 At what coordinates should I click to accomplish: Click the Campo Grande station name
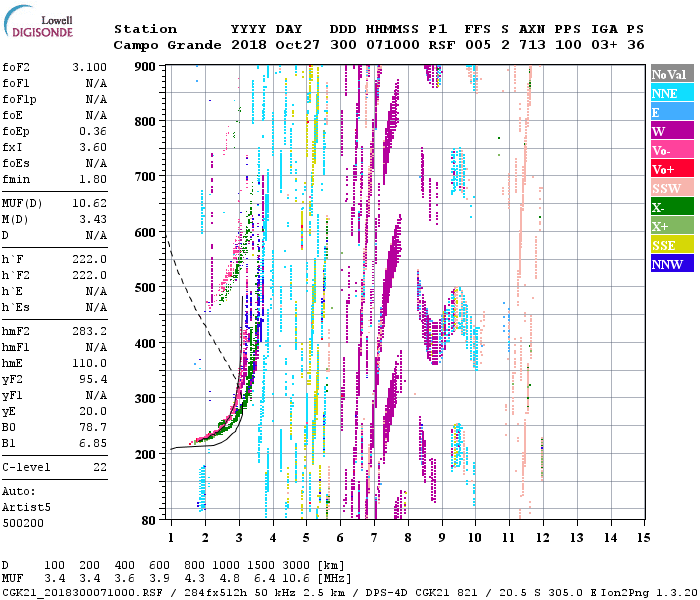(167, 45)
